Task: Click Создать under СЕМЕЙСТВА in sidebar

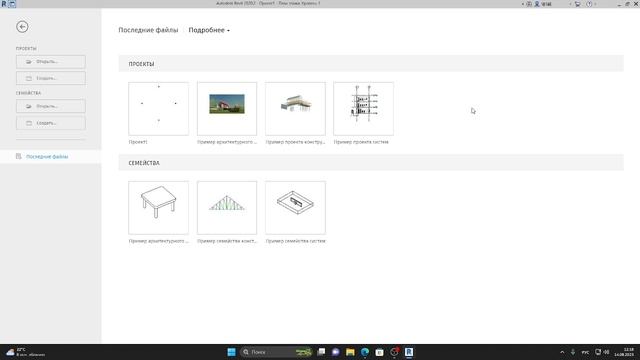Action: [51, 123]
